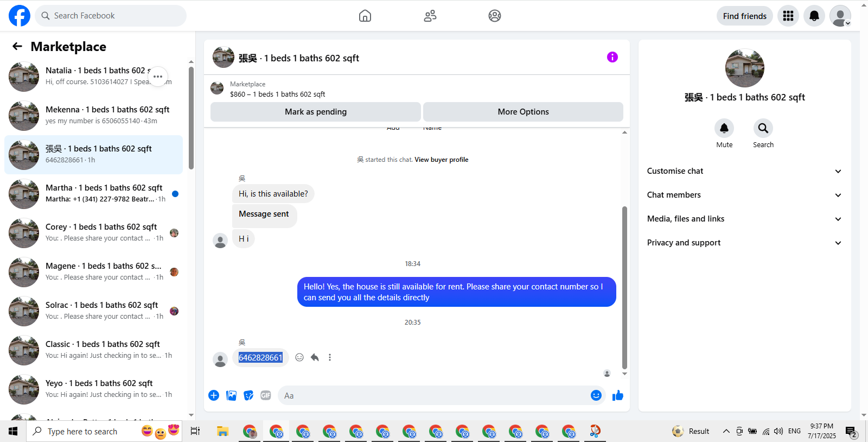
Task: Open the Facebook menu grid icon
Action: pyautogui.click(x=788, y=16)
